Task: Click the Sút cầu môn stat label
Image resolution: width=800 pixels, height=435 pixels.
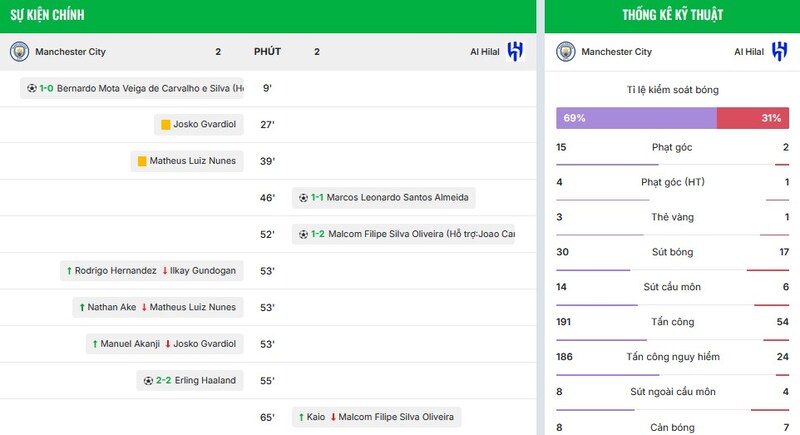Action: click(x=672, y=287)
